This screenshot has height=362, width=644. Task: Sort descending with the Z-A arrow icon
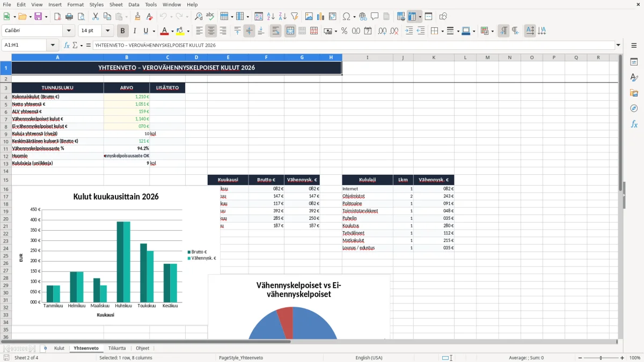click(x=282, y=17)
